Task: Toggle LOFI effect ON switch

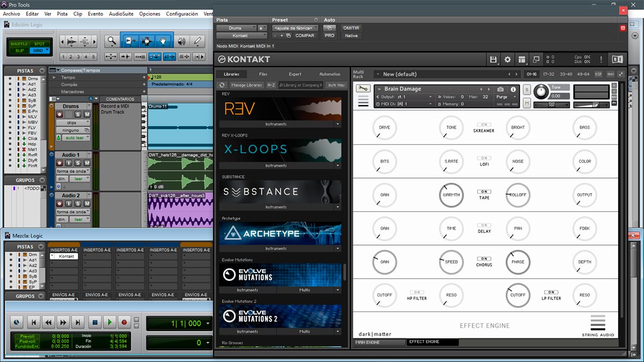Action: (484, 158)
